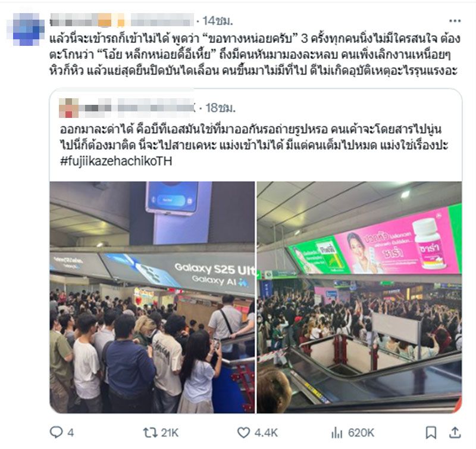
Task: Click the 21K reposts count
Action: pos(170,432)
